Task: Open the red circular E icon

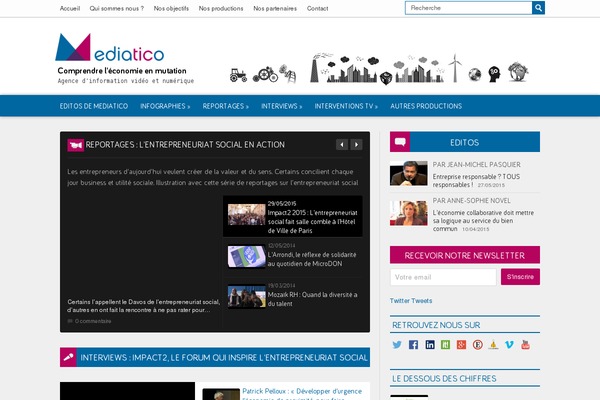Action: coord(478,344)
